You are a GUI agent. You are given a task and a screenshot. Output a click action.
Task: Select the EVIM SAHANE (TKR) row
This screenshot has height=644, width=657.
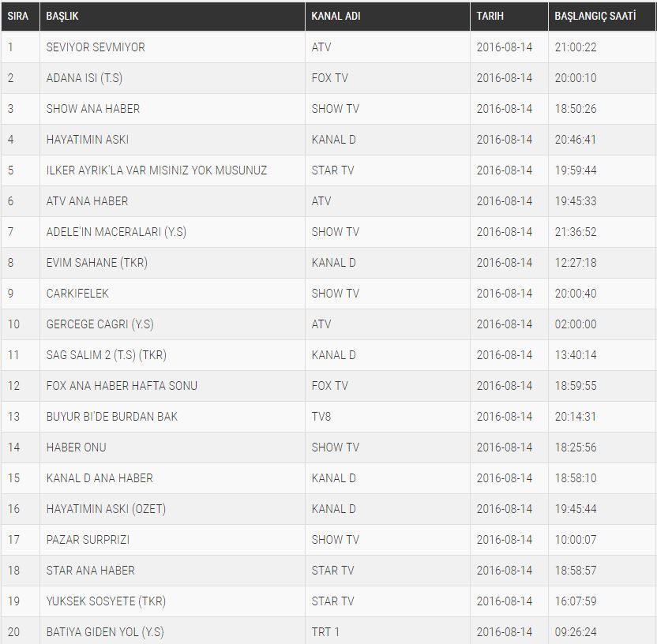coord(97,263)
